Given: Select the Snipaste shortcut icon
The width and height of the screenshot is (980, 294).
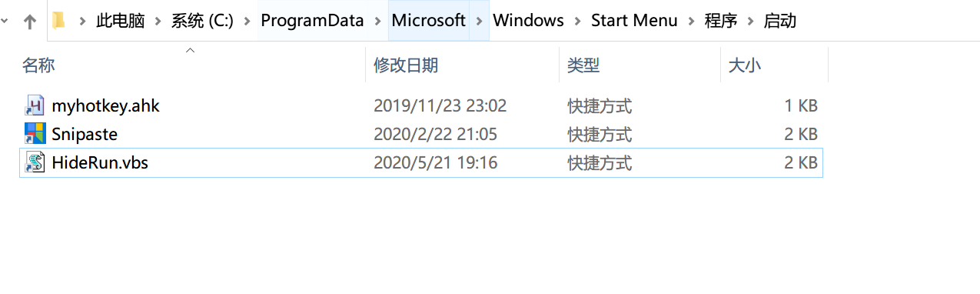Looking at the screenshot, I should click(x=35, y=134).
